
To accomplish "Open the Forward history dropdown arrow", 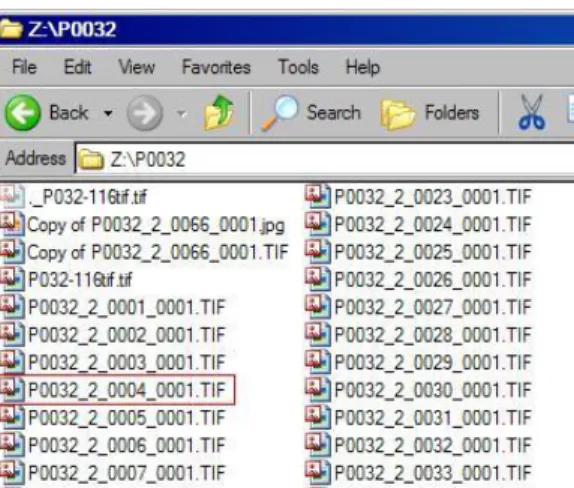I will 182,114.
